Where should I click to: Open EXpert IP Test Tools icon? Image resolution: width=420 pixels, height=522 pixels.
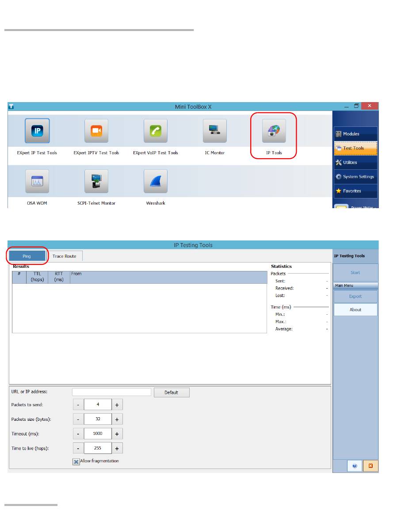(x=37, y=130)
